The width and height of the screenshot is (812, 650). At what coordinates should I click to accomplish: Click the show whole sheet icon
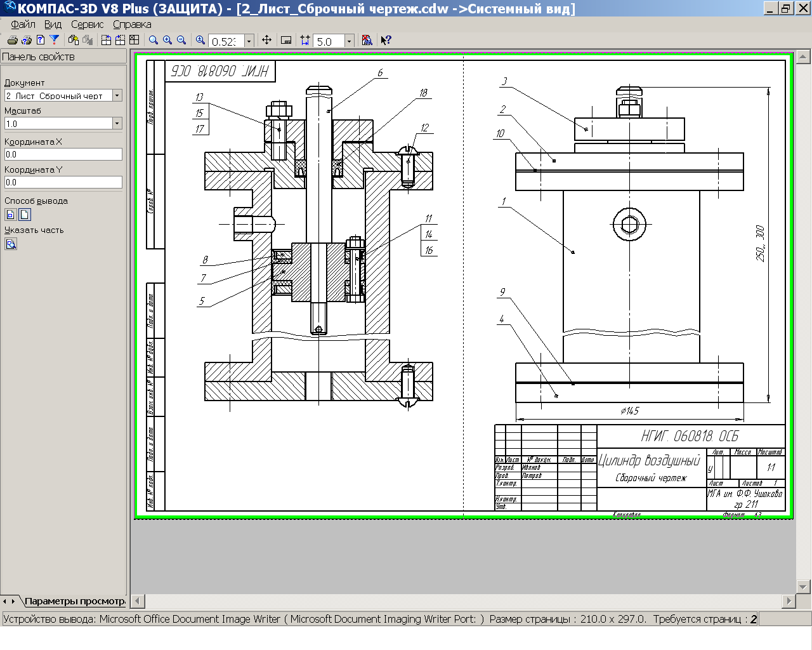(x=286, y=40)
